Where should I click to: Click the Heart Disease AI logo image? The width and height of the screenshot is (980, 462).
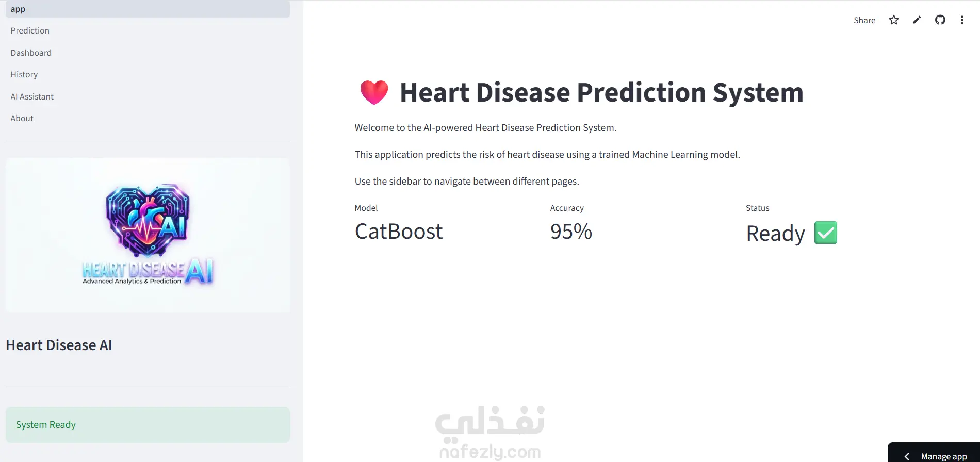(148, 235)
